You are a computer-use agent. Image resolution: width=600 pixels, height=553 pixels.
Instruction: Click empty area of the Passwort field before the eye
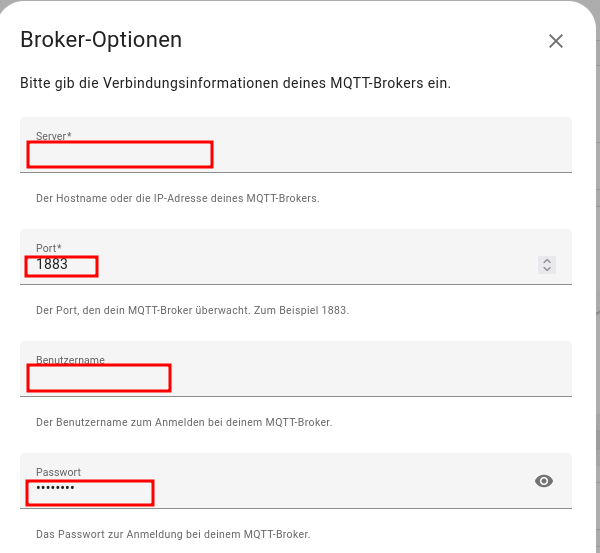pos(340,486)
